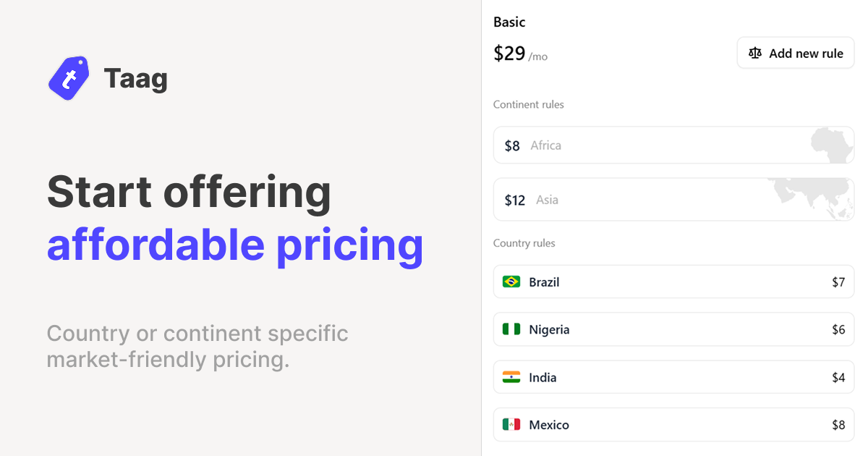
Task: Select the Brazil country rule row
Action: 673,282
